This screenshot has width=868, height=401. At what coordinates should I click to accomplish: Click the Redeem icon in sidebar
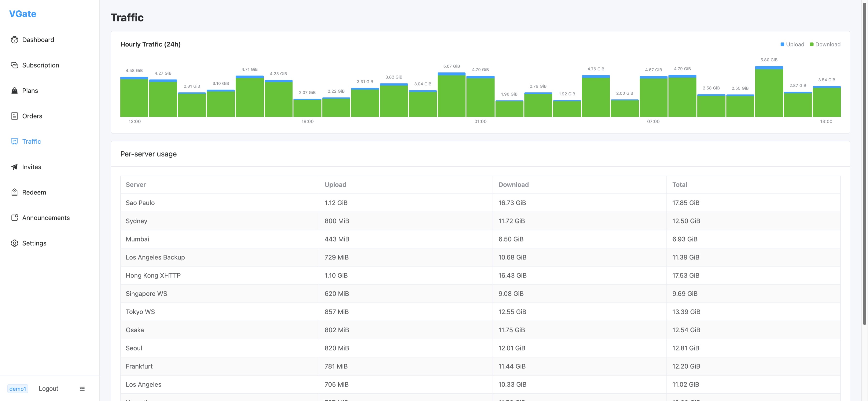pyautogui.click(x=15, y=193)
